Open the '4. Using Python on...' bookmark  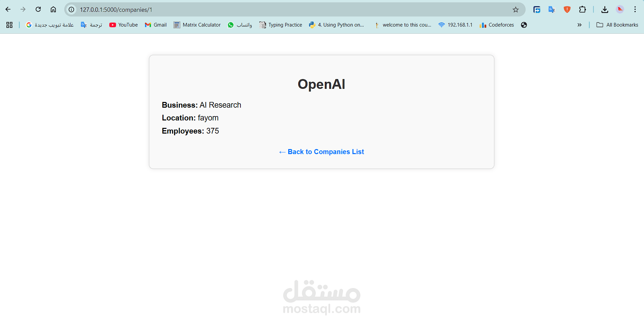(x=336, y=25)
